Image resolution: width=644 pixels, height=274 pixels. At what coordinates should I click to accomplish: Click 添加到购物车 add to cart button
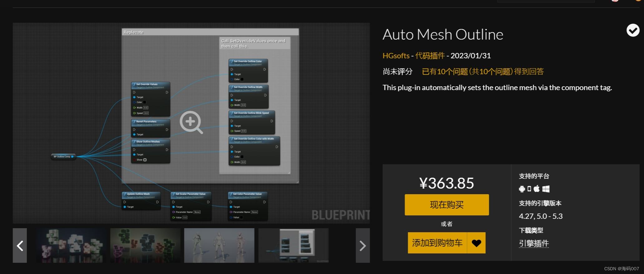click(437, 243)
